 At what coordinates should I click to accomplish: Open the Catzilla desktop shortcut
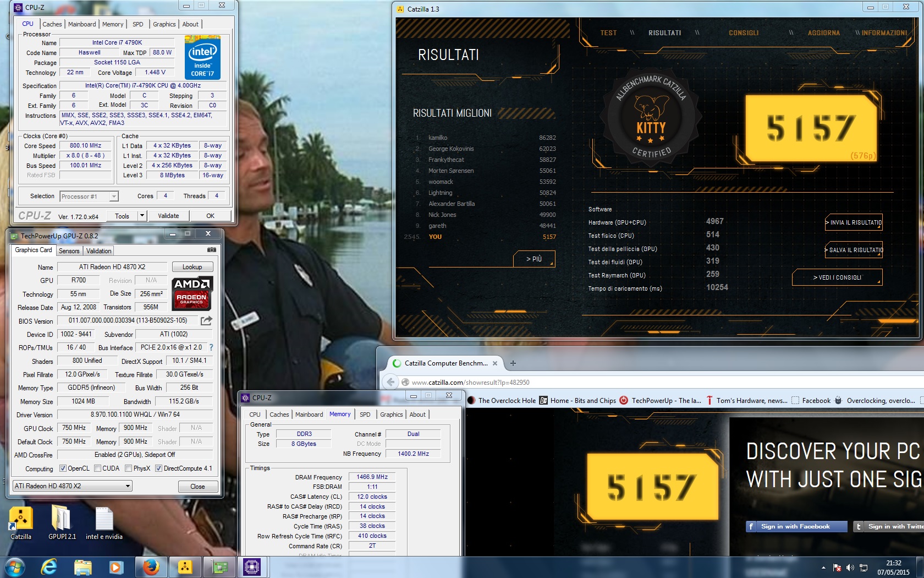click(x=21, y=523)
